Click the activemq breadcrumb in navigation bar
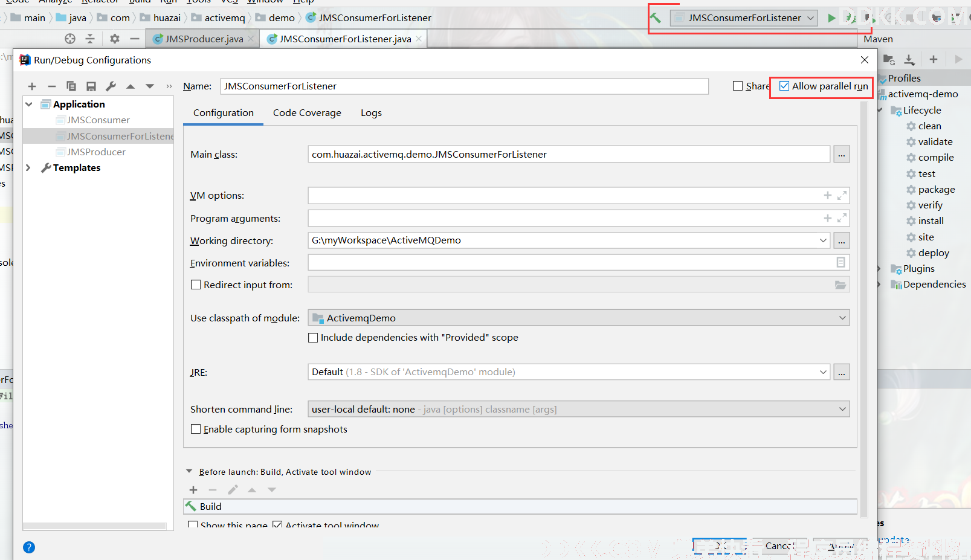The image size is (971, 560). click(225, 18)
